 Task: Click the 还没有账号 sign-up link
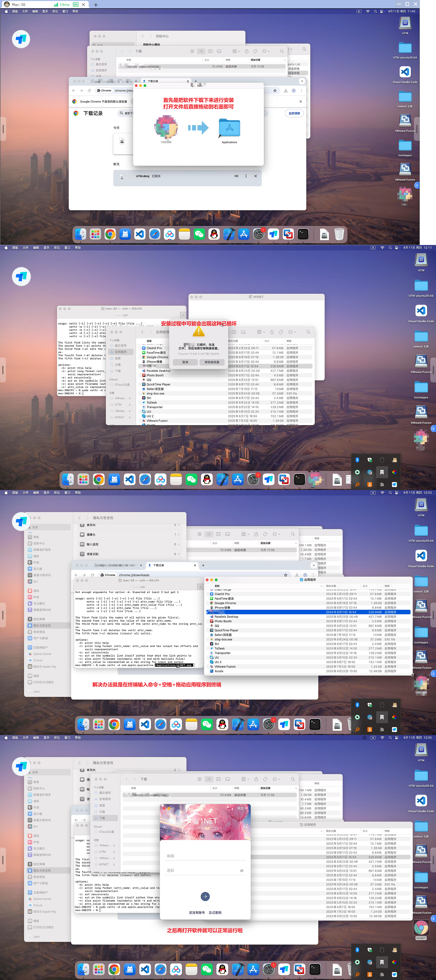(x=197, y=913)
